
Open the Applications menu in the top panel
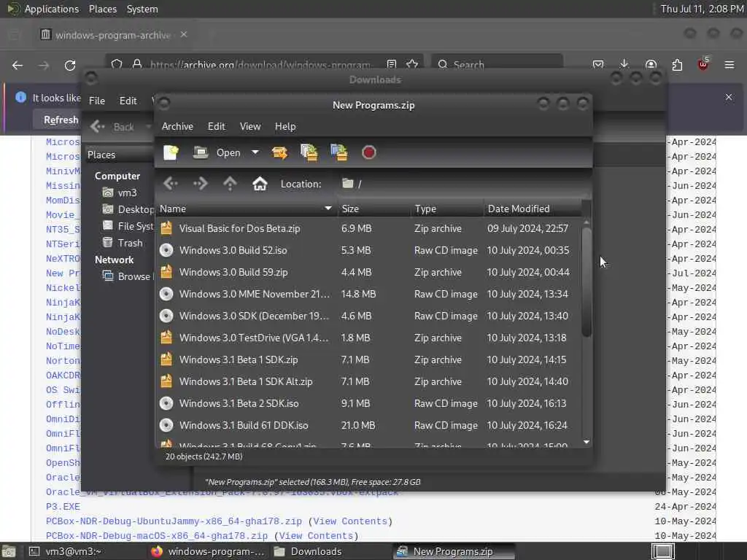52,9
